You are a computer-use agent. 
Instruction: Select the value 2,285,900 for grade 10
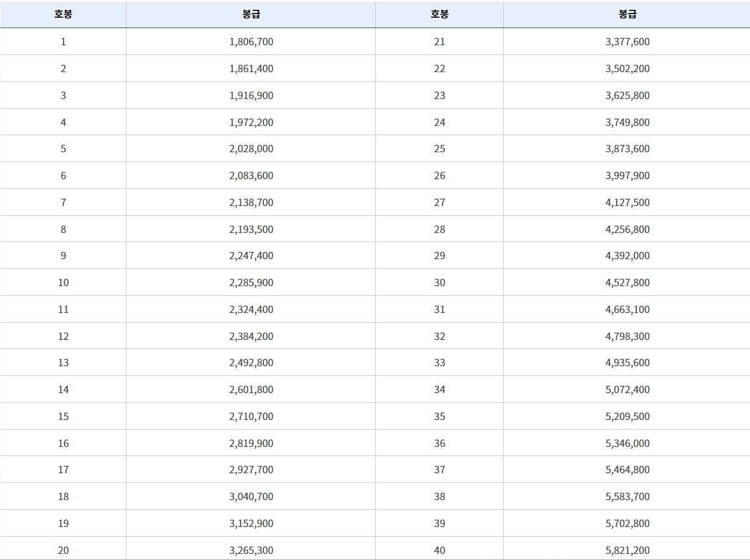click(x=251, y=282)
